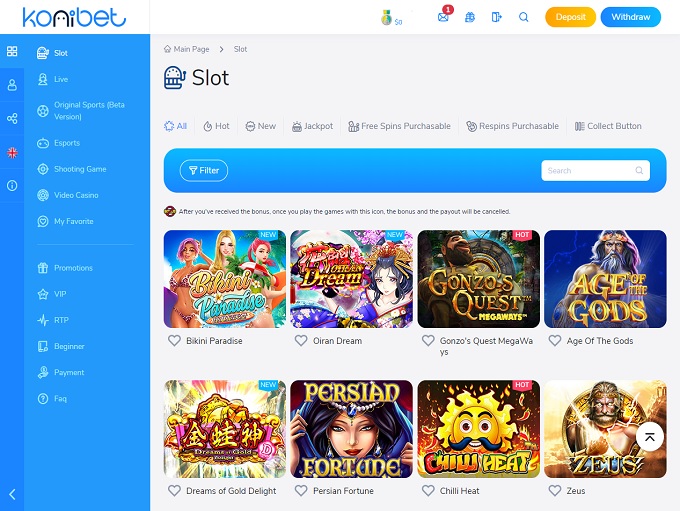Click the UK flag language icon
Viewport: 680px width, 511px height.
point(12,153)
